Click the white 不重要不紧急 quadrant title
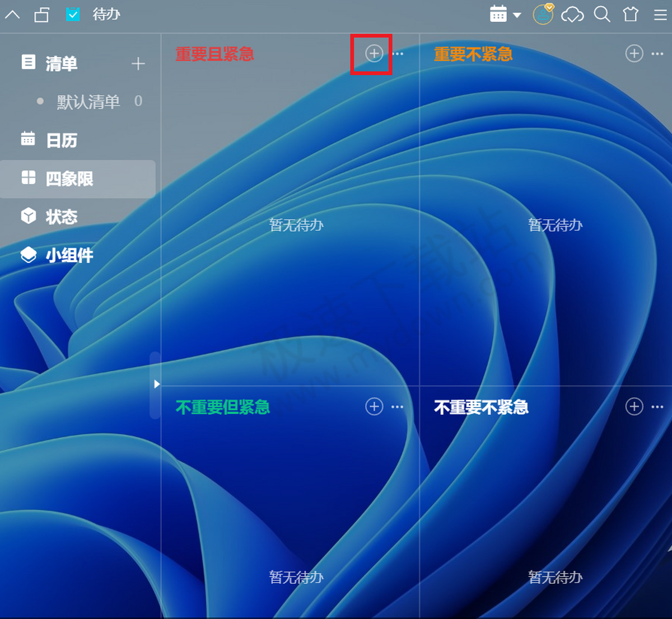The height and width of the screenshot is (619, 672). click(481, 407)
